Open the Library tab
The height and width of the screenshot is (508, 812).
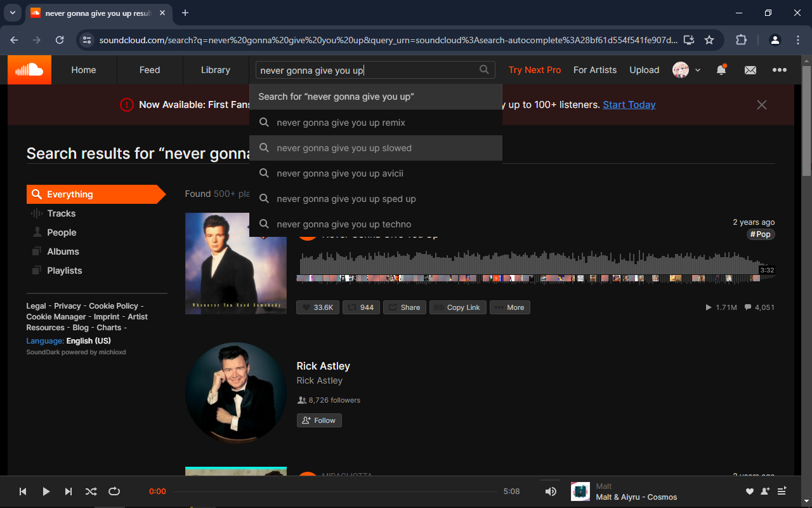pyautogui.click(x=216, y=70)
